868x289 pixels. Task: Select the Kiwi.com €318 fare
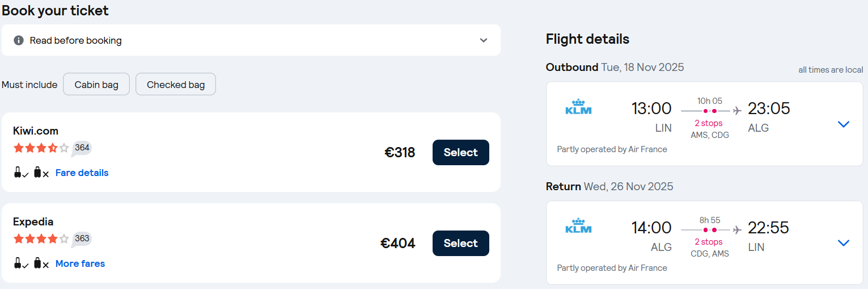coord(460,152)
